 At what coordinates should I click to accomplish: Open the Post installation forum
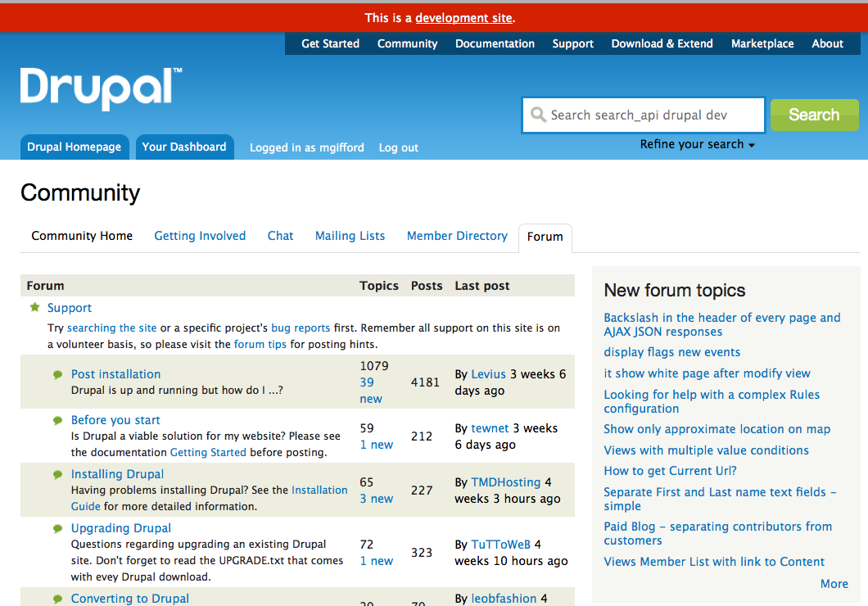pyautogui.click(x=115, y=374)
